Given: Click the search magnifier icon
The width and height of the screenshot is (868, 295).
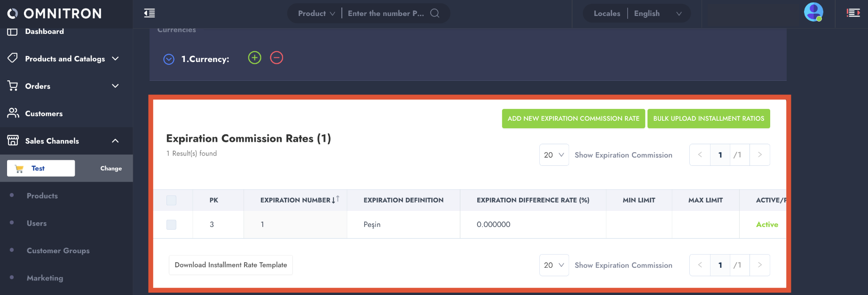Looking at the screenshot, I should (x=435, y=13).
